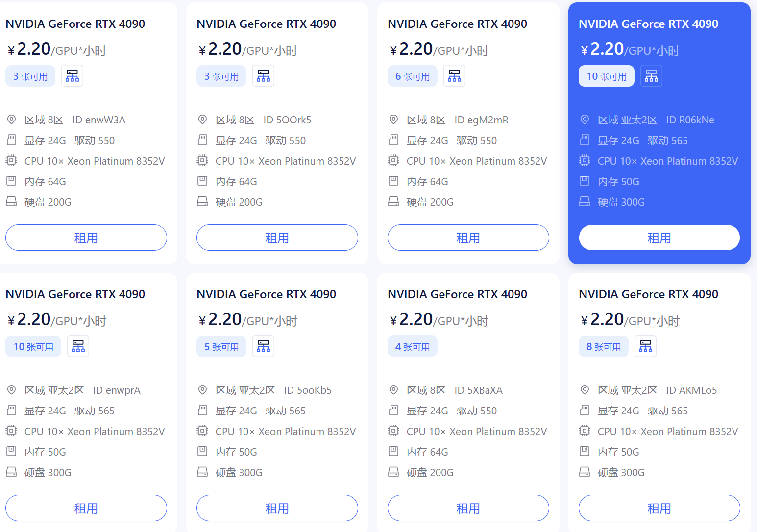Rent the GPU with ID 5ooKb5
This screenshot has height=532, width=757.
pyautogui.click(x=277, y=508)
